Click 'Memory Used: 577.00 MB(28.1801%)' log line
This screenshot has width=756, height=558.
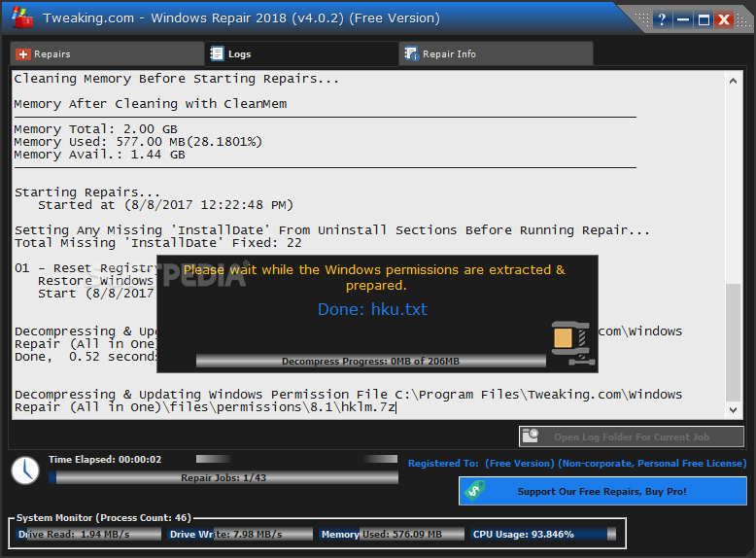[x=138, y=142]
